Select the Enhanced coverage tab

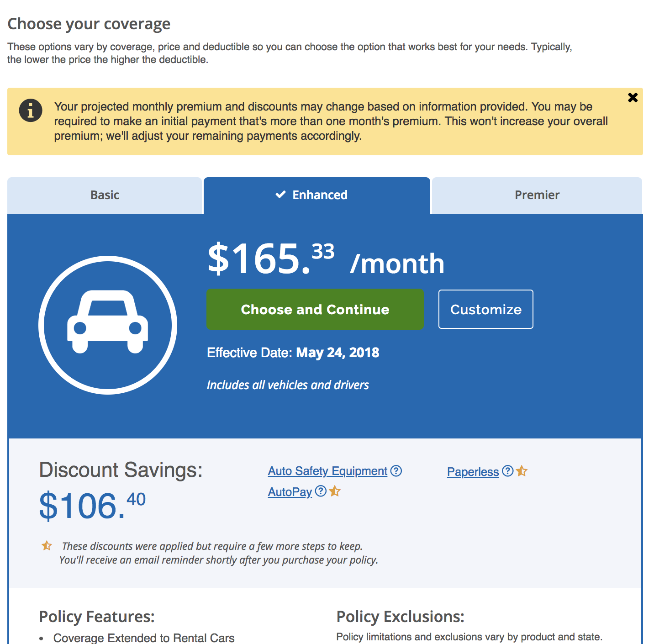tap(320, 195)
